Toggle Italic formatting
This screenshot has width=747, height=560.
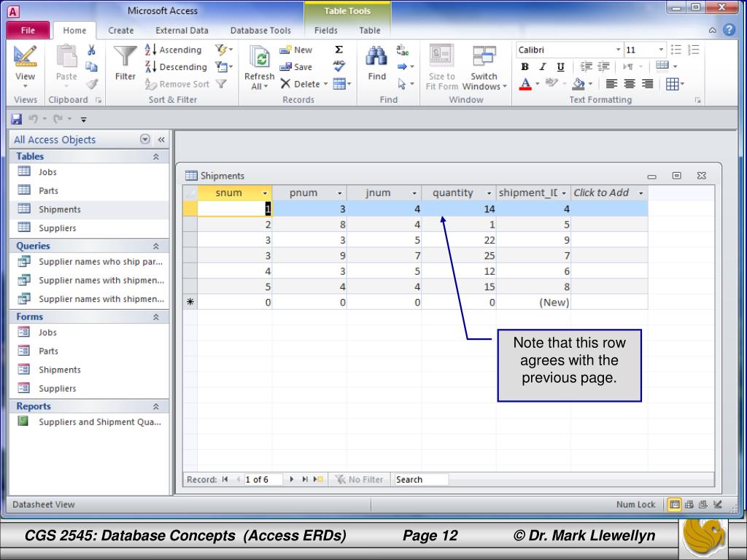point(542,66)
